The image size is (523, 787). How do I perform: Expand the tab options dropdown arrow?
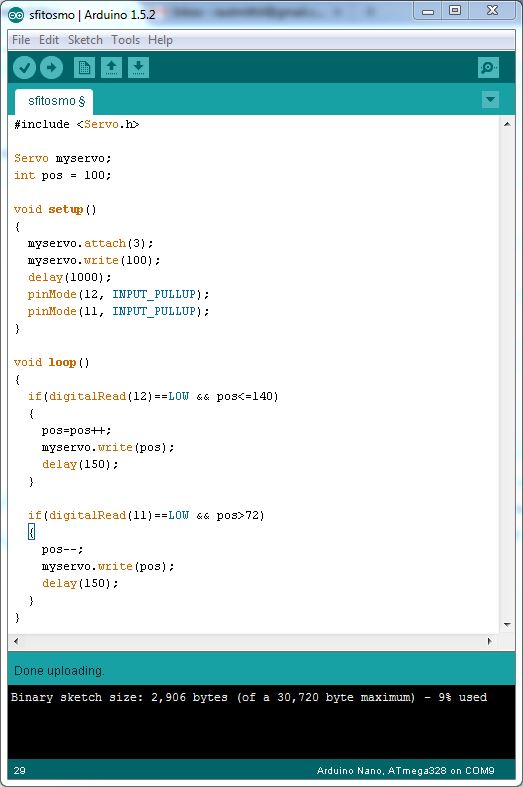pyautogui.click(x=490, y=99)
